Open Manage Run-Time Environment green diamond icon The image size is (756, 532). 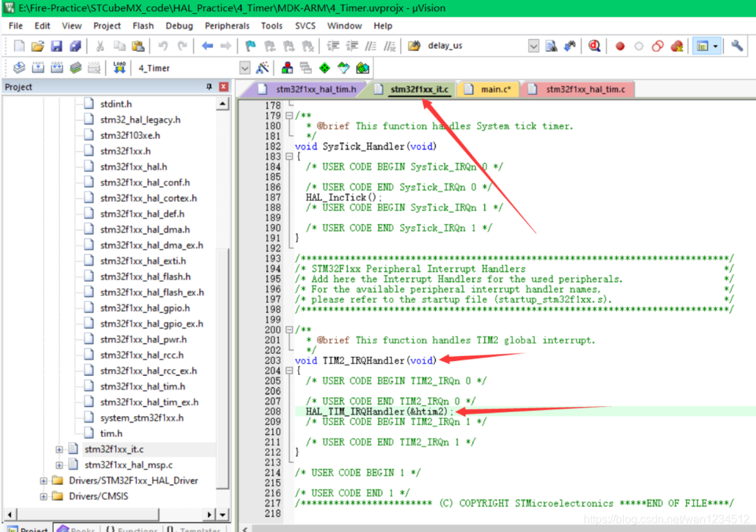[324, 68]
